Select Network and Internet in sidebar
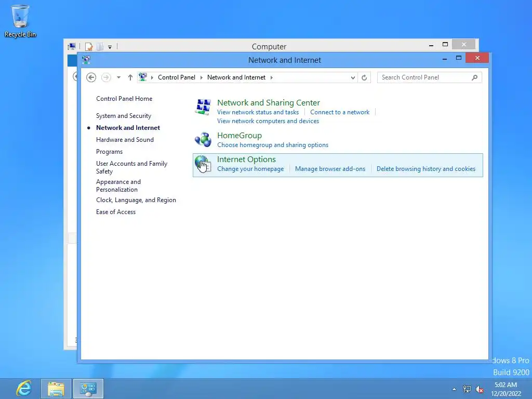 [x=128, y=128]
